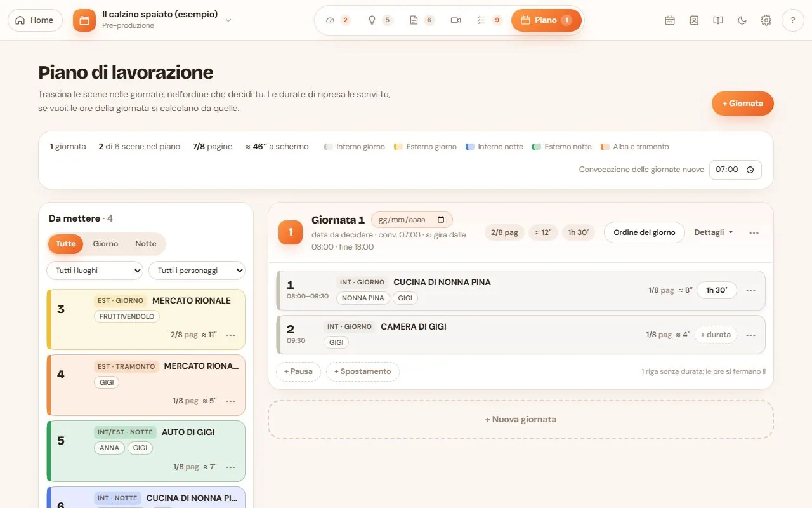Open the contacts icon in header
The height and width of the screenshot is (508, 812).
pyautogui.click(x=694, y=20)
